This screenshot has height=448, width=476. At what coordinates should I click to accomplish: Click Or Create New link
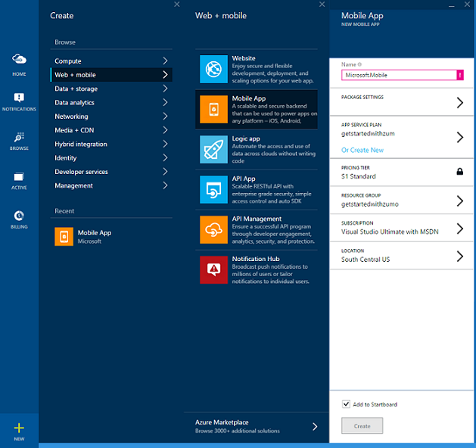tap(362, 150)
